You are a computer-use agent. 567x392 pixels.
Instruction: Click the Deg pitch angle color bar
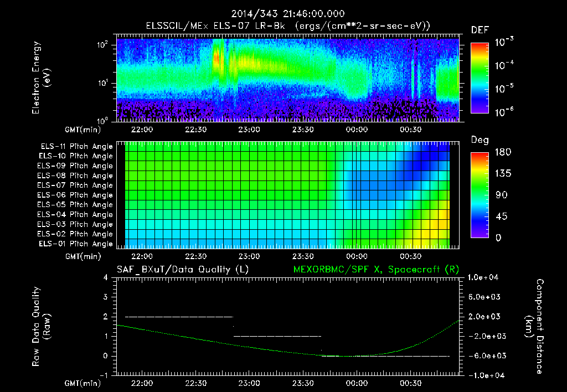click(480, 195)
